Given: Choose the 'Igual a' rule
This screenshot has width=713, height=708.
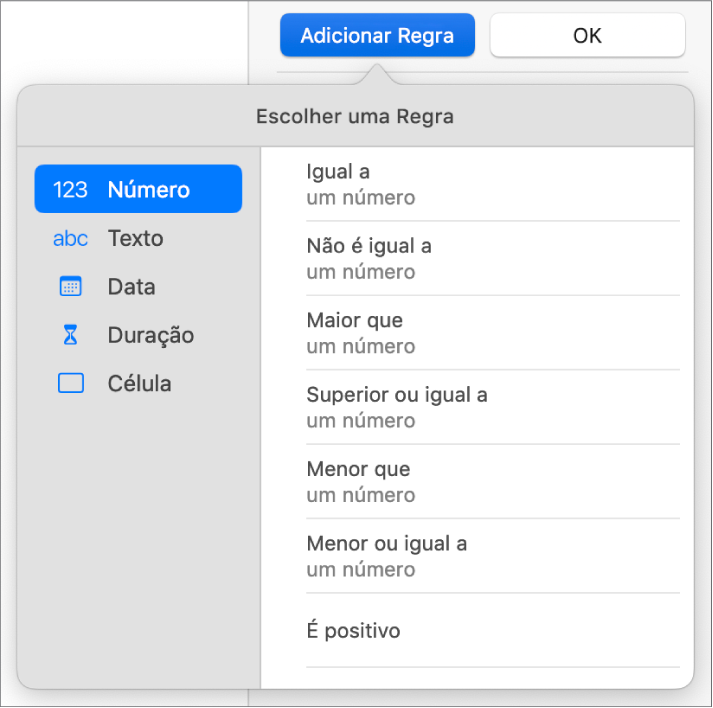Looking at the screenshot, I should point(493,184).
